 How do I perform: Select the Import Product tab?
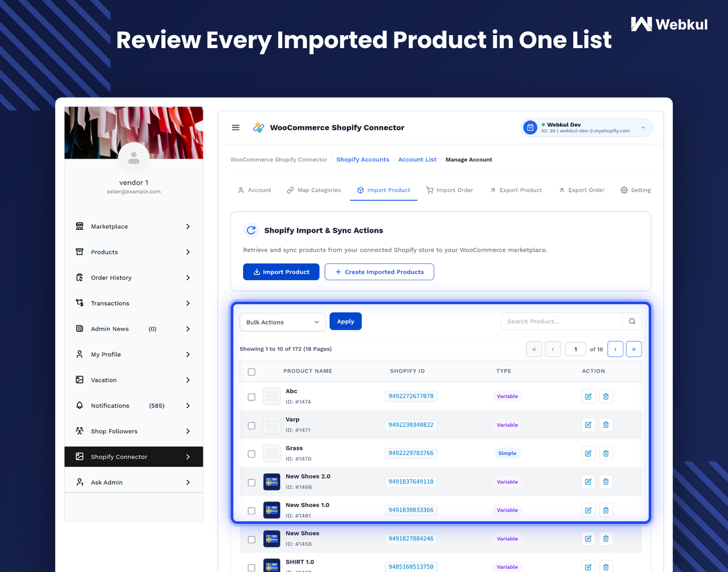(383, 190)
